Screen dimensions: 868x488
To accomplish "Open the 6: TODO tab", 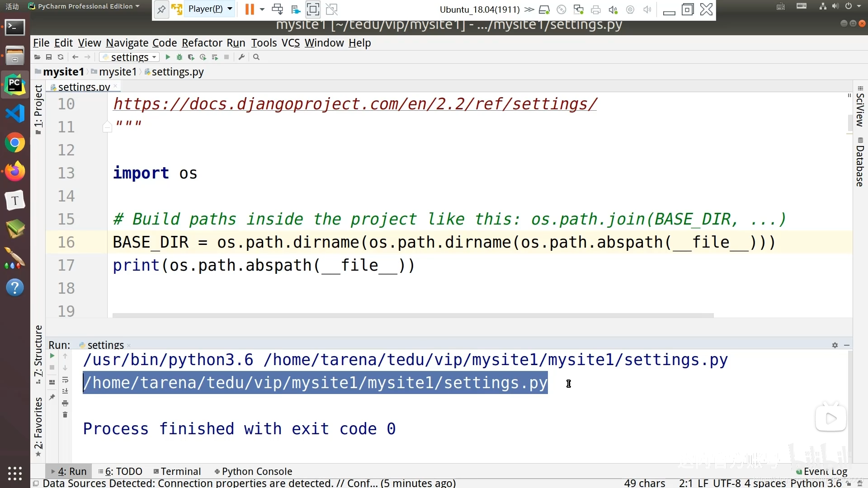I will coord(120,471).
